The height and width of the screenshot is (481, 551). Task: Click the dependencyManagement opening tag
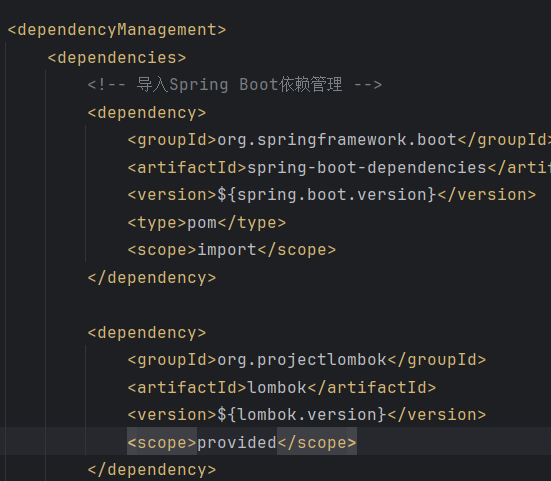(x=117, y=30)
